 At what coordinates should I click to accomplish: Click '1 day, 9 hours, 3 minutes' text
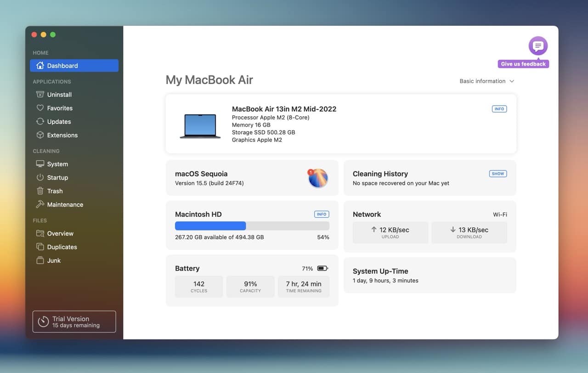click(385, 281)
